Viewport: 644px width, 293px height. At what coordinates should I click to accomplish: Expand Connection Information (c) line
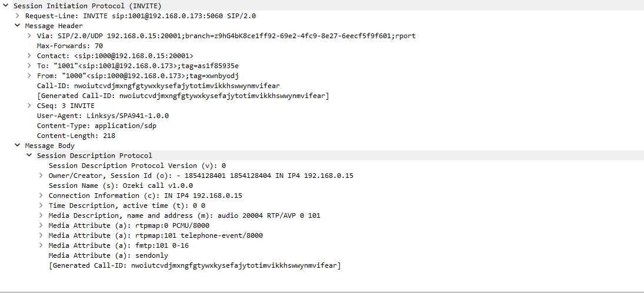point(41,196)
